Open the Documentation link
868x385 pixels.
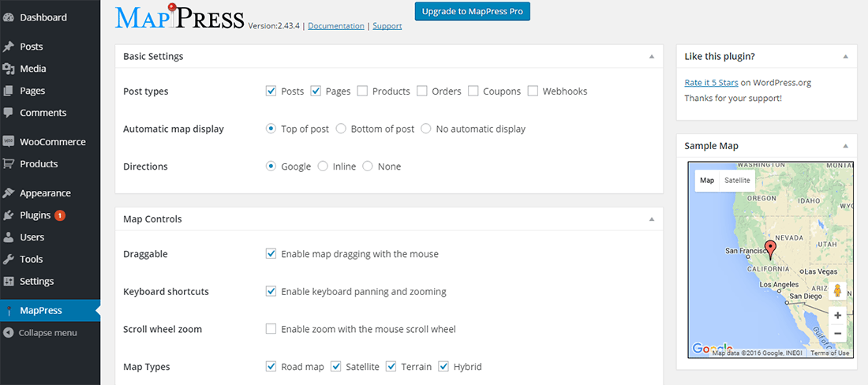point(336,26)
